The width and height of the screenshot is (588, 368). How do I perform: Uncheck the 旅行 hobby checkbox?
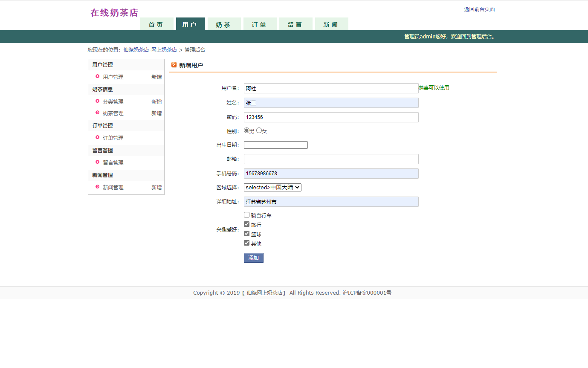(x=246, y=224)
